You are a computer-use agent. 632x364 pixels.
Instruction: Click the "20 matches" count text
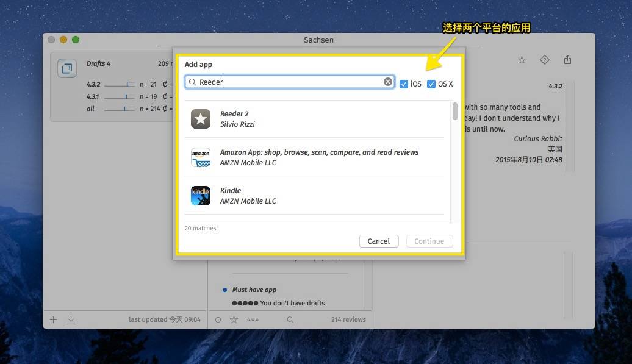tap(200, 228)
